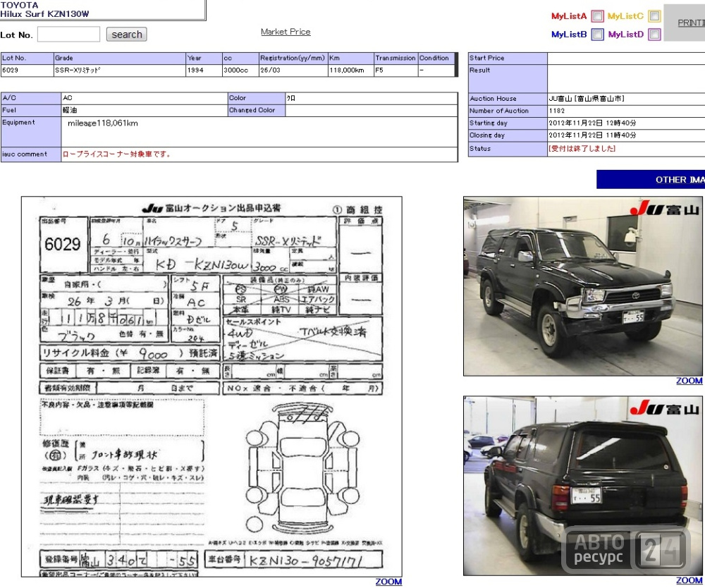The height and width of the screenshot is (588, 705).
Task: Select the MyListC label
Action: pos(625,16)
